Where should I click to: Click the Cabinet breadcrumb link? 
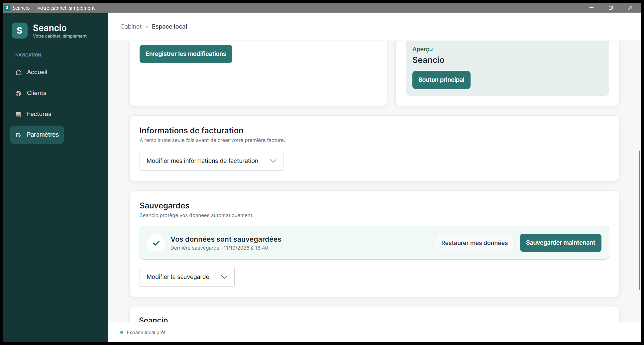(x=131, y=27)
